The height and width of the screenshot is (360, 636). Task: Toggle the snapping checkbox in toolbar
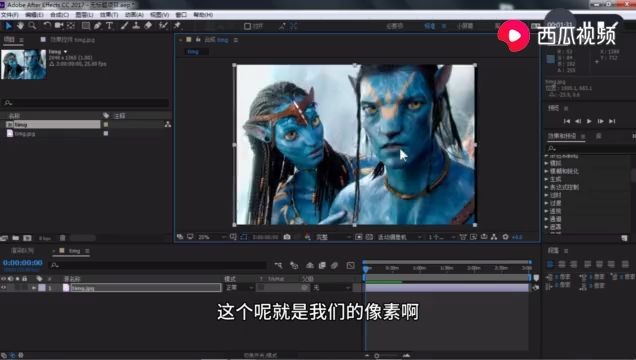point(247,26)
